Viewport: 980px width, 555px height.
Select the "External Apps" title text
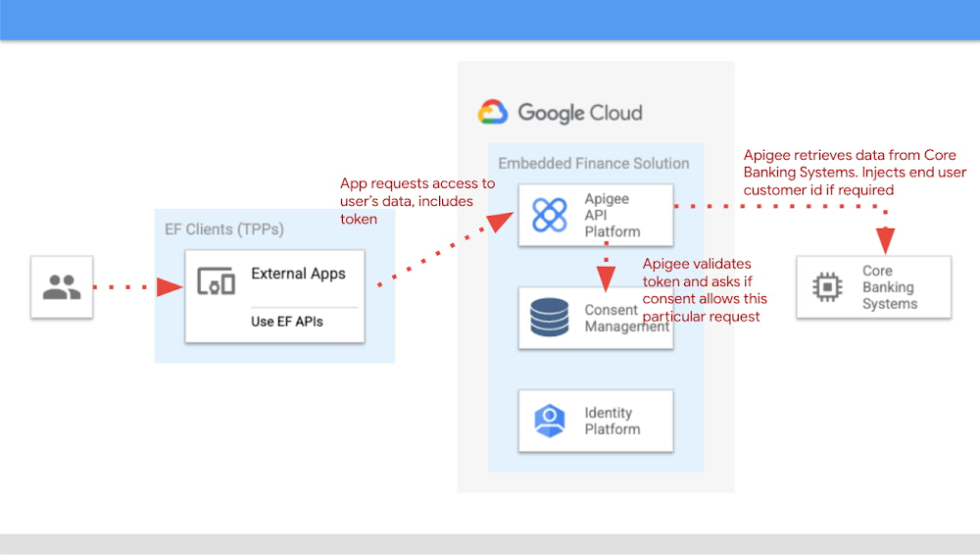point(298,274)
